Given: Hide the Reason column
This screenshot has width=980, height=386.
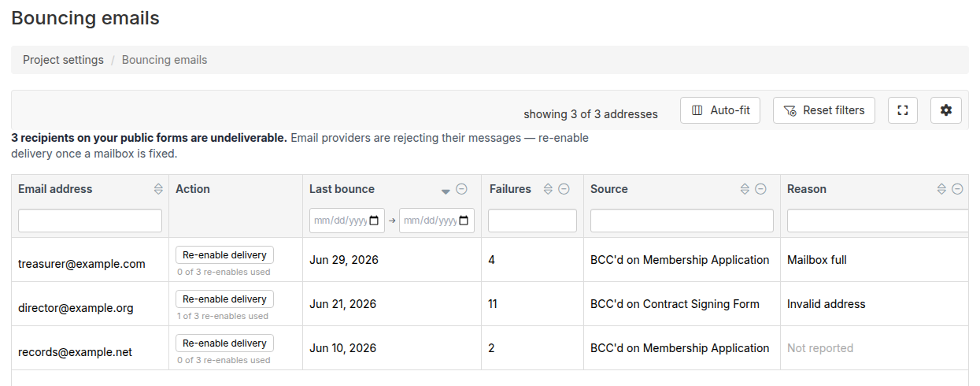Looking at the screenshot, I should (x=958, y=189).
